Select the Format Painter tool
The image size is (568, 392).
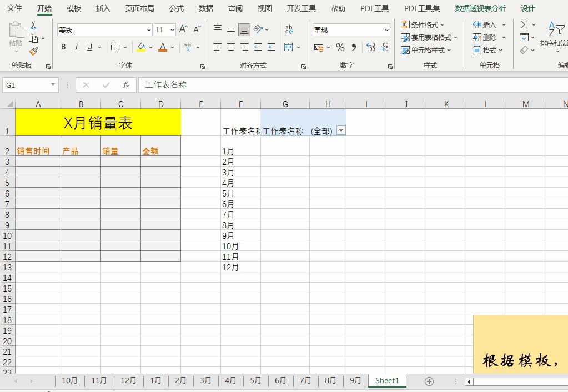tap(33, 52)
